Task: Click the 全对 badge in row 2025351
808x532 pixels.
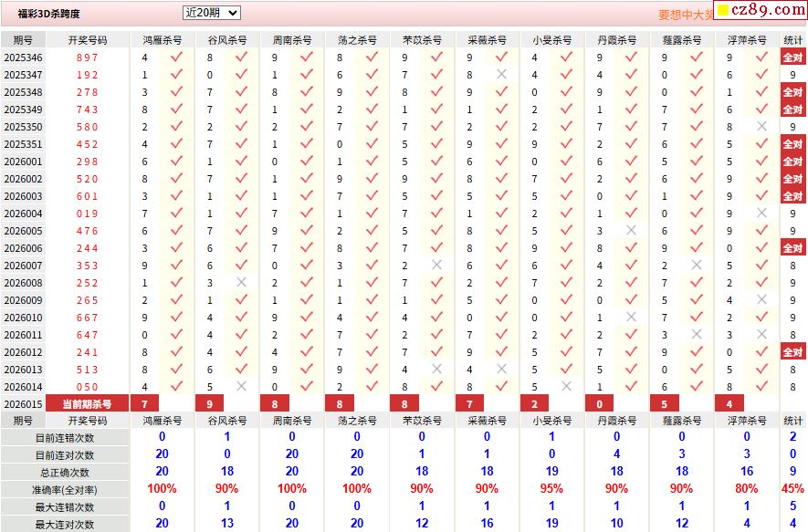Action: (793, 143)
